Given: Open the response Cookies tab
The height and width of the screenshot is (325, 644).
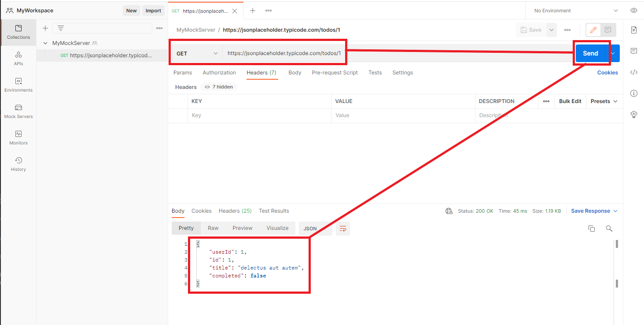Looking at the screenshot, I should click(x=202, y=211).
